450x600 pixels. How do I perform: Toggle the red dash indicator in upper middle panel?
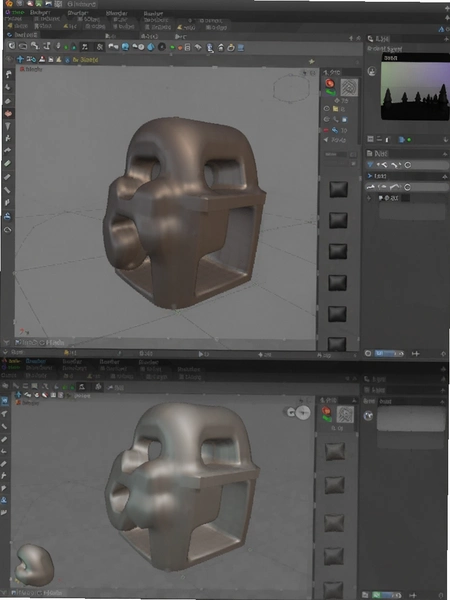326,130
